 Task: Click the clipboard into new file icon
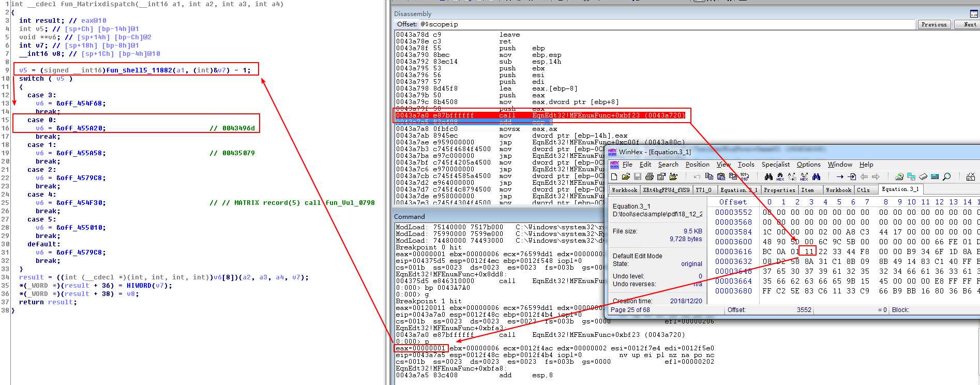(733, 176)
